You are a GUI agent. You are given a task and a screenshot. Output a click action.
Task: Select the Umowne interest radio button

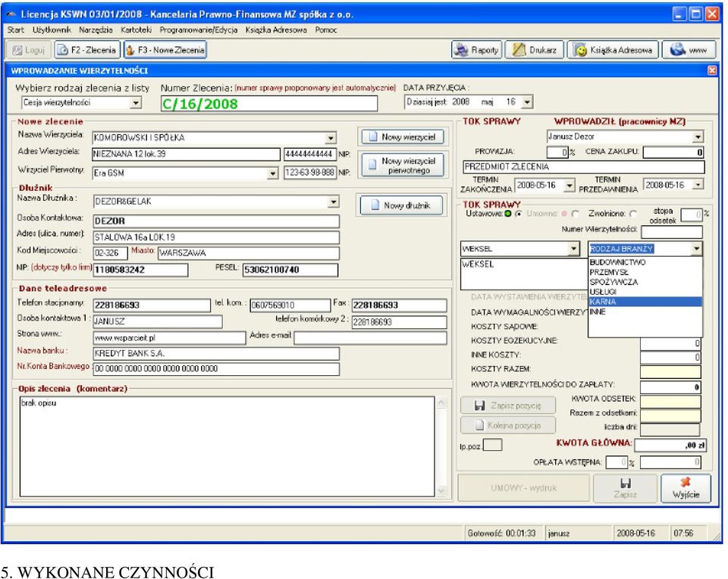(x=576, y=214)
